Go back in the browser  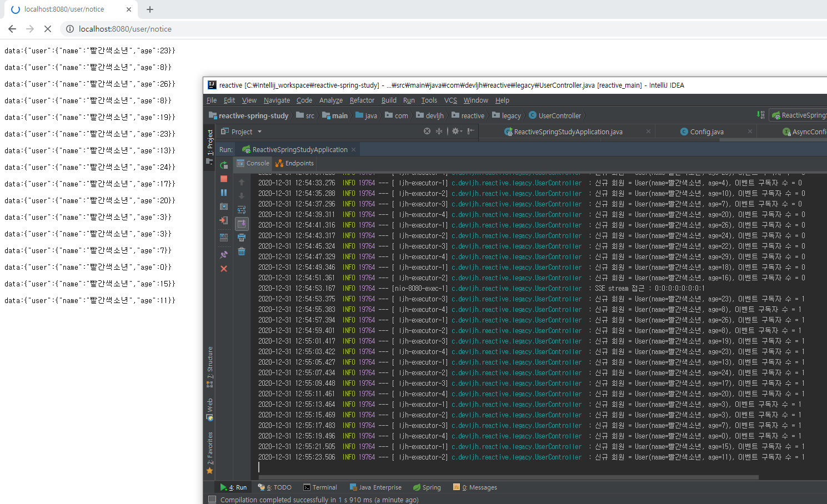tap(12, 29)
